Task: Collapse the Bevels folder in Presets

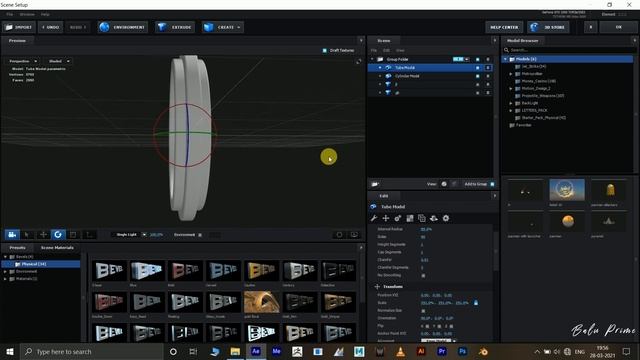Action: [x=5, y=257]
